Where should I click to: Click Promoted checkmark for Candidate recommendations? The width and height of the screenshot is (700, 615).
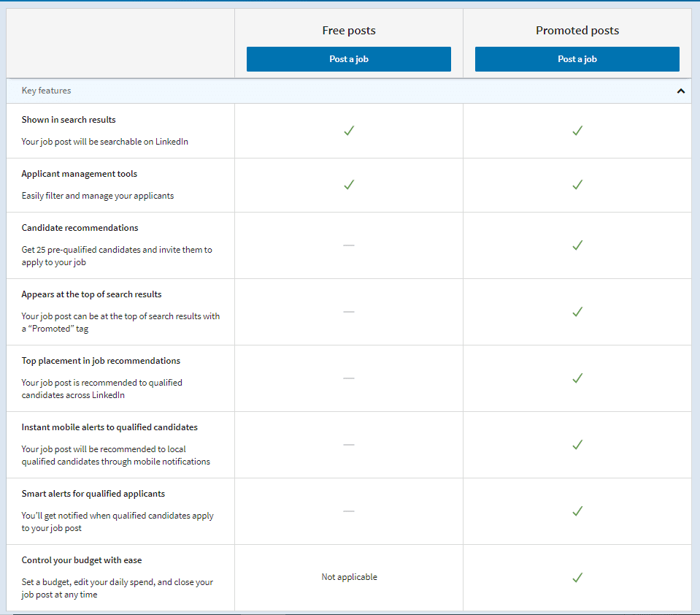(577, 245)
